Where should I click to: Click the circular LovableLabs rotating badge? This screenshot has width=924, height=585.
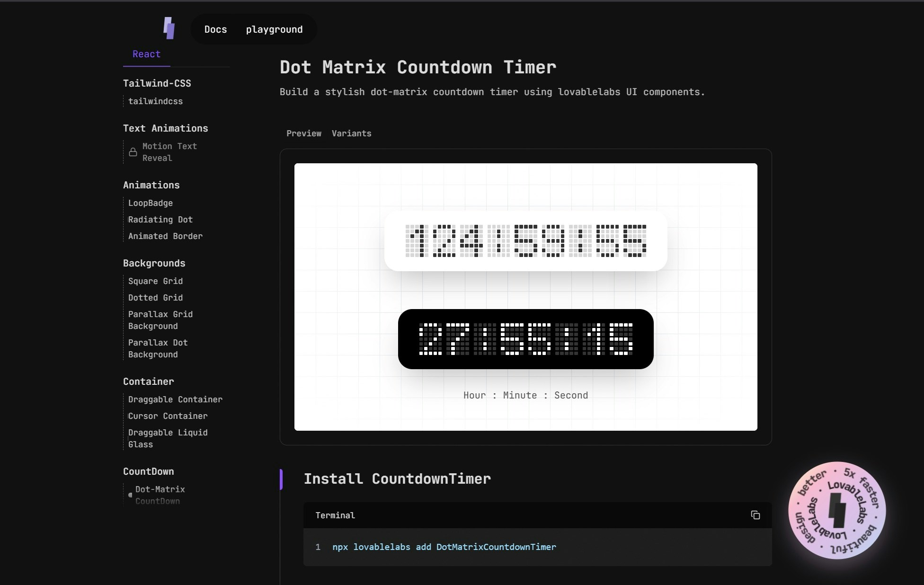coord(837,510)
